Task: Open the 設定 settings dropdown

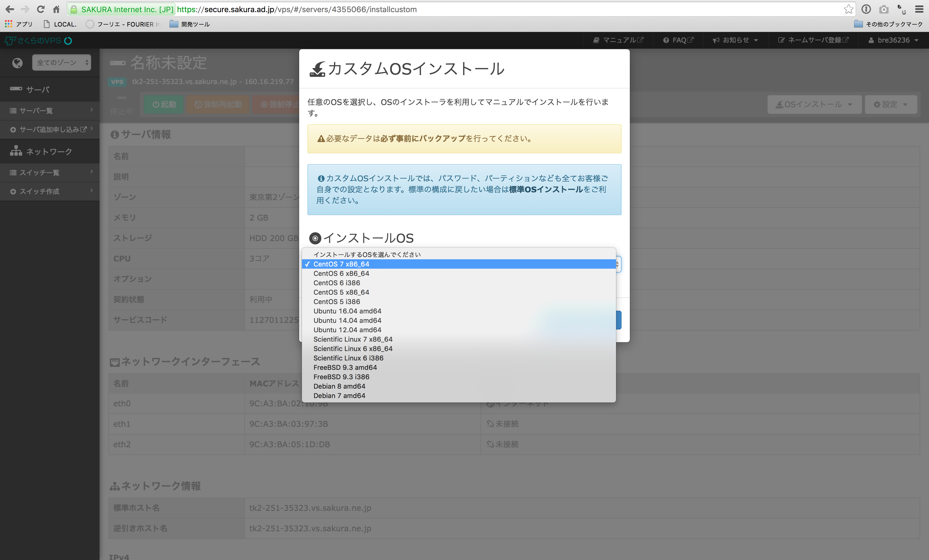Action: click(x=891, y=104)
